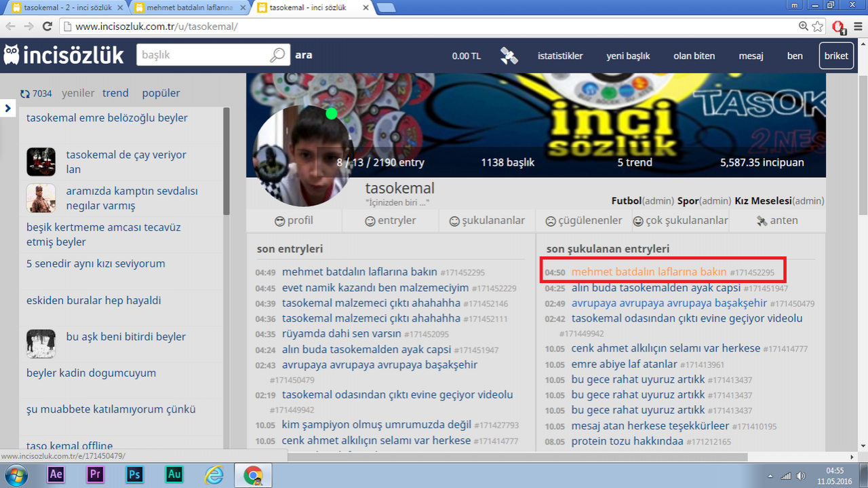This screenshot has height=488, width=868.
Task: Bookmark this page with the star icon
Action: 818,26
